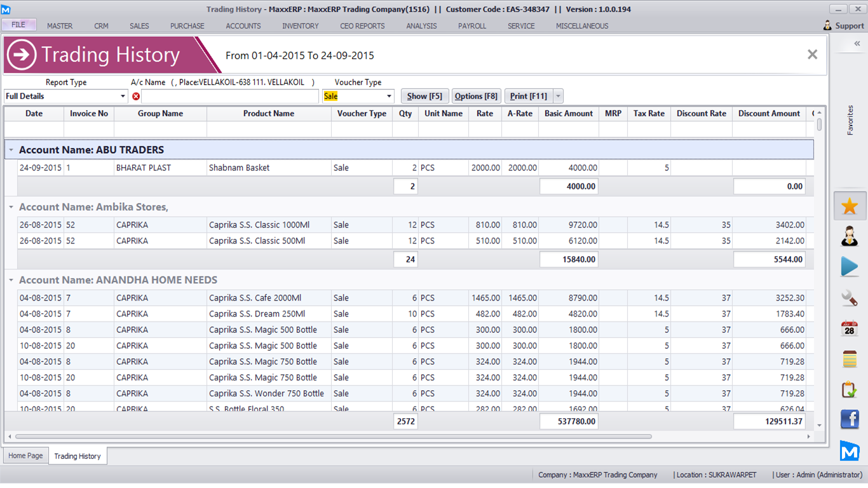The image size is (868, 488).
Task: Open the Print button dropdown arrow
Action: [x=558, y=97]
